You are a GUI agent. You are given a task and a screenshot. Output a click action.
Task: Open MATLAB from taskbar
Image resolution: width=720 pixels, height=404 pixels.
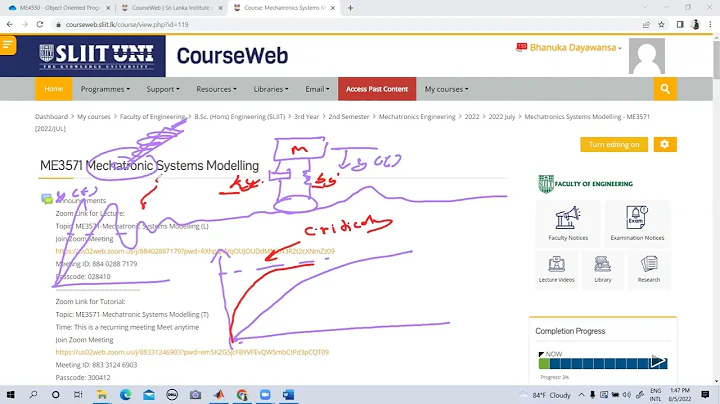(x=219, y=395)
